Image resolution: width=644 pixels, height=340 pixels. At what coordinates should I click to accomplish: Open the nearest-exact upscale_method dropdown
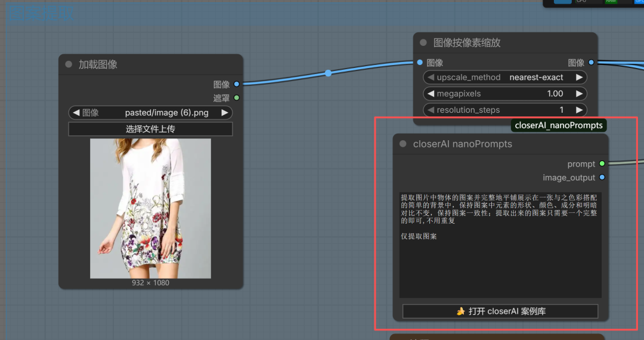[x=505, y=77]
